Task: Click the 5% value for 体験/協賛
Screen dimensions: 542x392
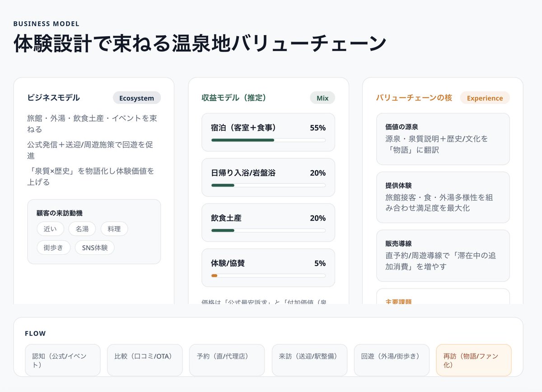Action: click(x=320, y=263)
